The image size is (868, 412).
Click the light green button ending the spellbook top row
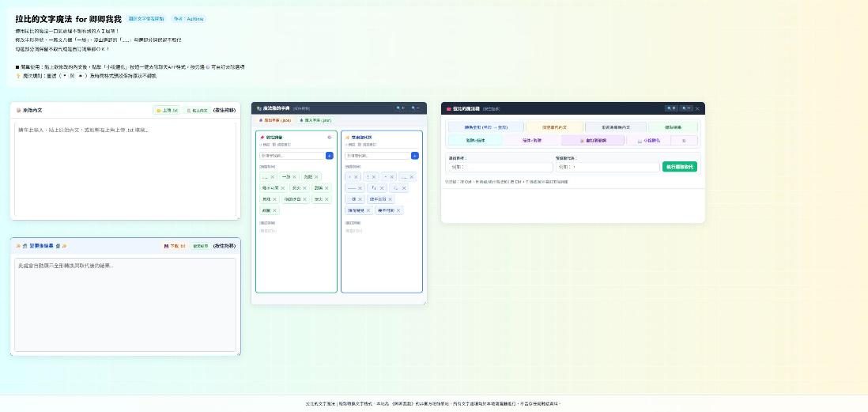674,127
